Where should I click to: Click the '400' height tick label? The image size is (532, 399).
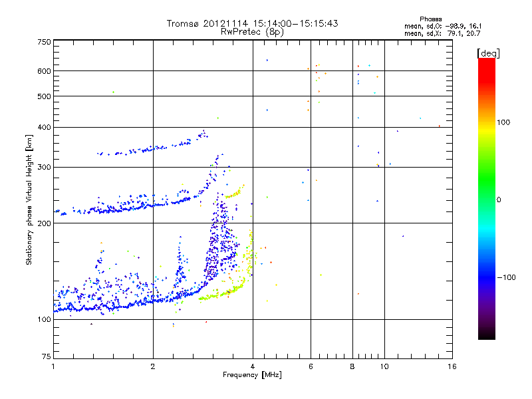pyautogui.click(x=44, y=127)
